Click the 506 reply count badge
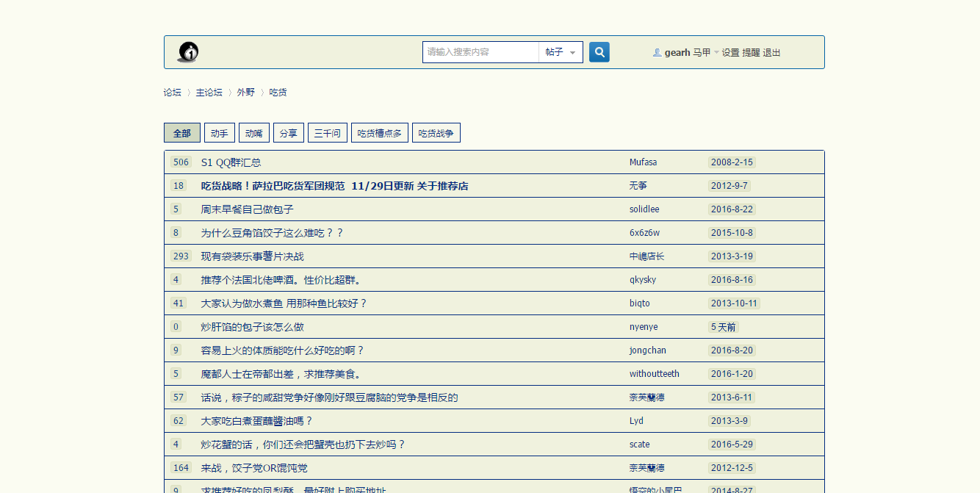Image resolution: width=980 pixels, height=493 pixels. point(181,162)
